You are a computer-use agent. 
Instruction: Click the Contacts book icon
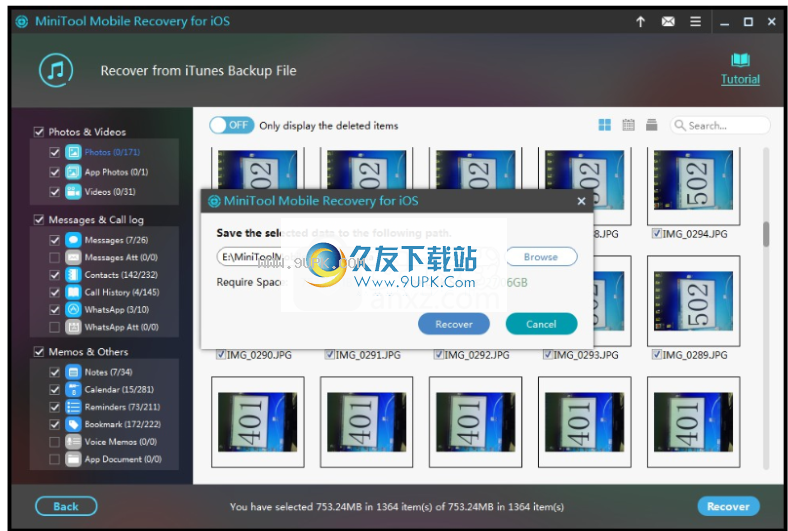pos(73,275)
